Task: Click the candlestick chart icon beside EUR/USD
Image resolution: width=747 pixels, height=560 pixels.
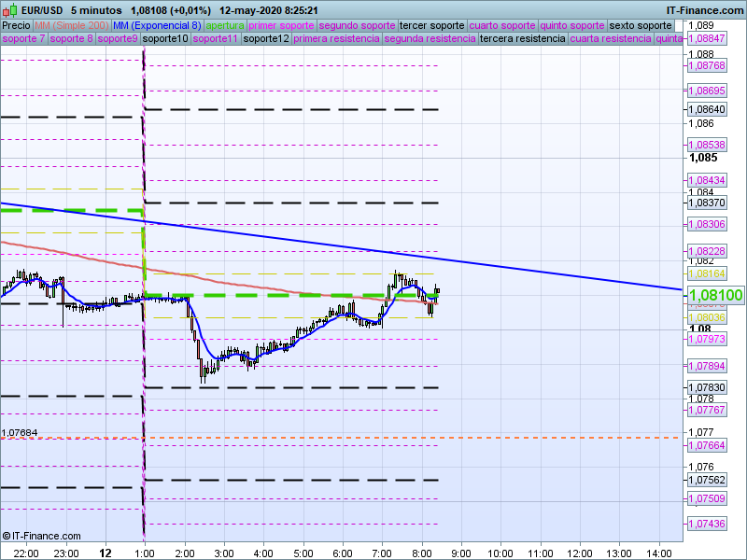Action: pos(9,9)
